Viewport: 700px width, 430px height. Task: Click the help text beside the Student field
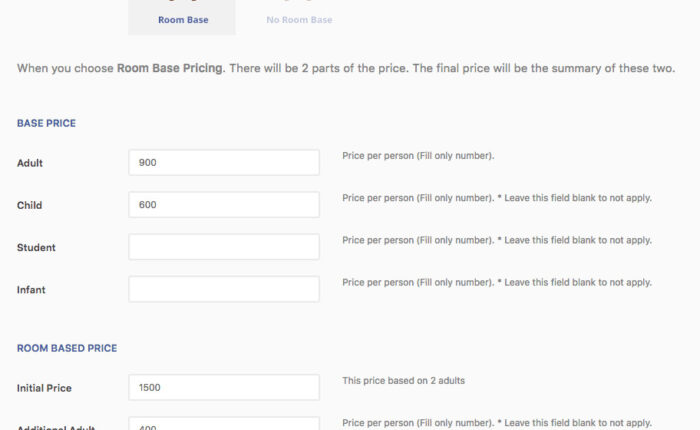pos(496,240)
